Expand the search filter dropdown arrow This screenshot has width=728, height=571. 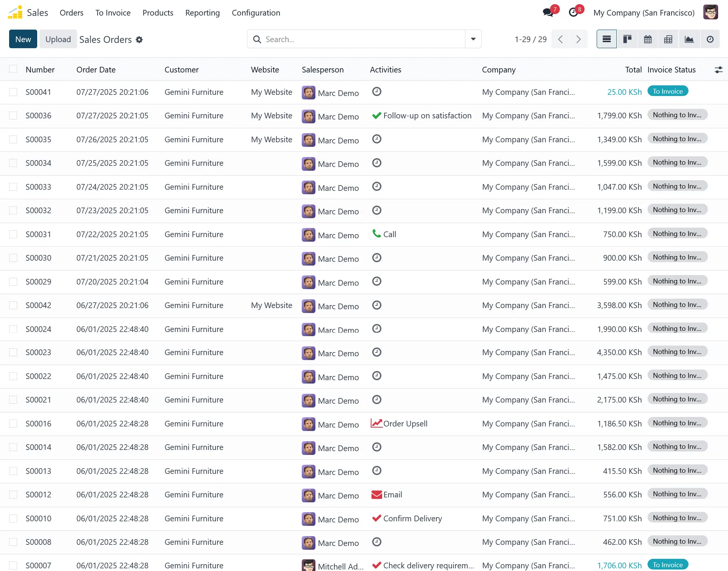point(473,39)
